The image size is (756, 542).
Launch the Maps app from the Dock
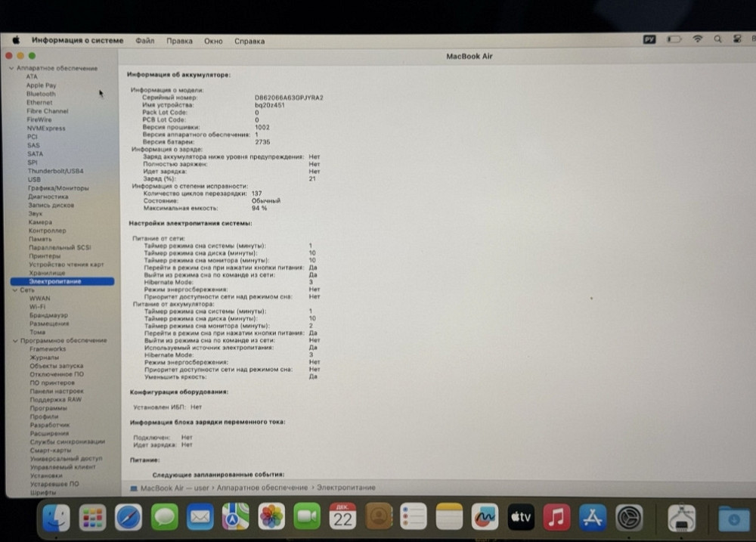tap(234, 518)
